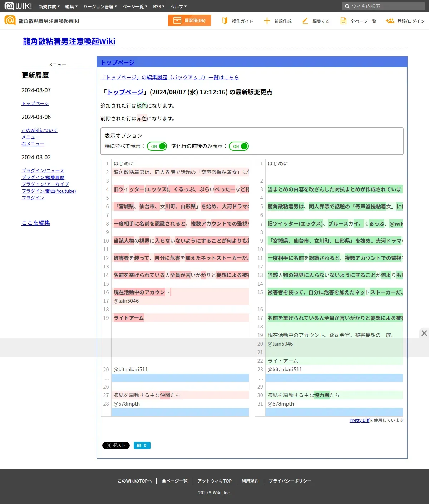The height and width of the screenshot is (504, 429).
Task: Click 編集する in the header toolbar
Action: (321, 21)
